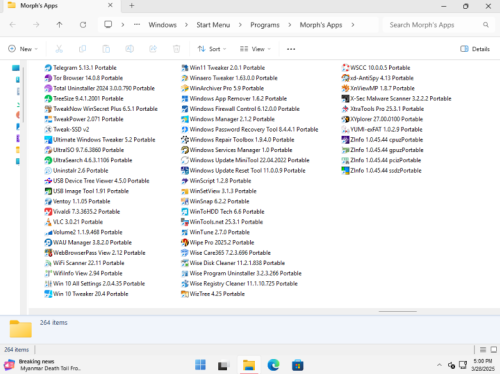Open Task View on the taskbar
The width and height of the screenshot is (500, 374).
(223, 365)
